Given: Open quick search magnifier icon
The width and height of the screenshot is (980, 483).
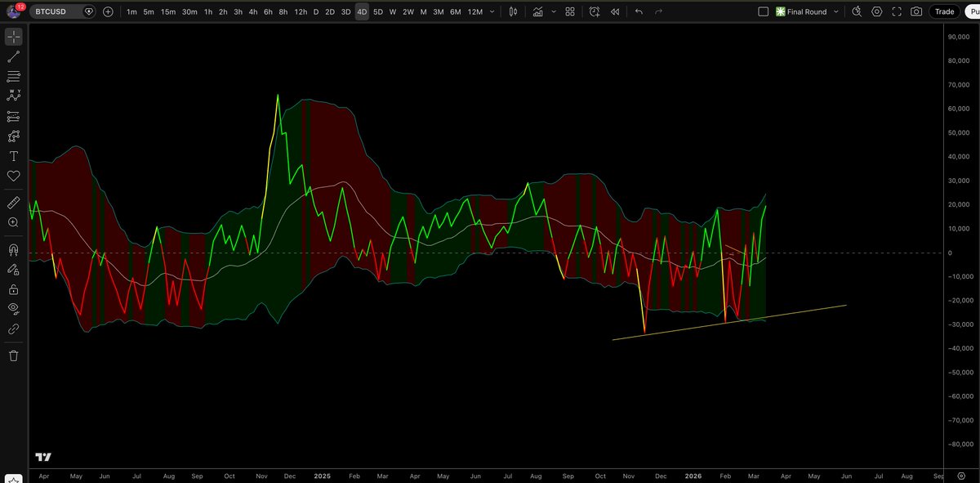Looking at the screenshot, I should click(857, 11).
